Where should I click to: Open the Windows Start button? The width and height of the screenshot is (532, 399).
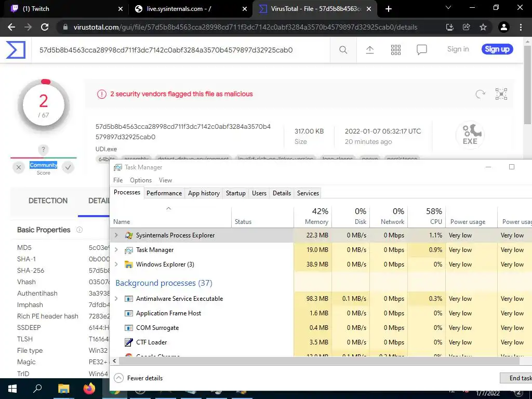coord(12,389)
